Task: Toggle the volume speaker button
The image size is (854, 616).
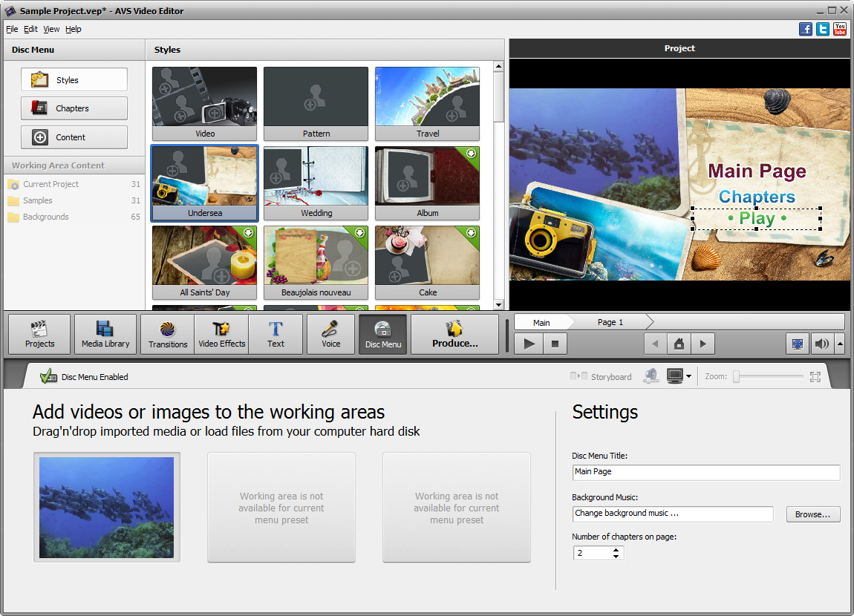Action: (x=821, y=344)
